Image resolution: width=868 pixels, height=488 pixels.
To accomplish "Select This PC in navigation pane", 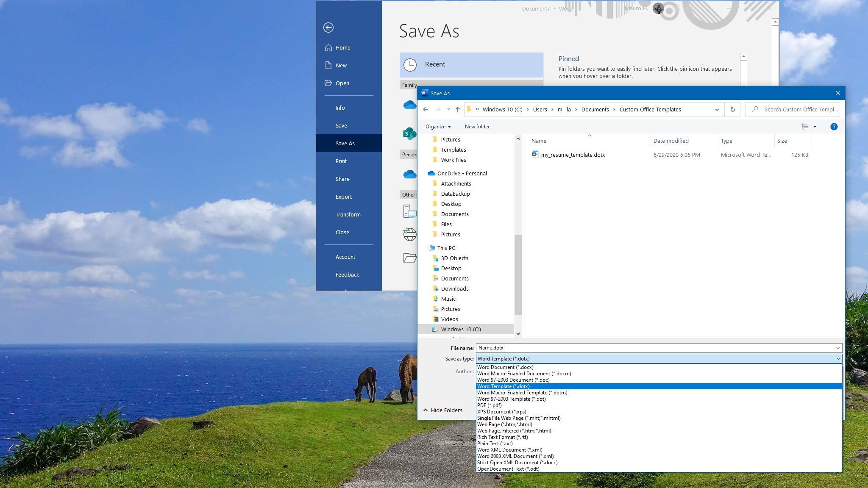I will pyautogui.click(x=446, y=248).
